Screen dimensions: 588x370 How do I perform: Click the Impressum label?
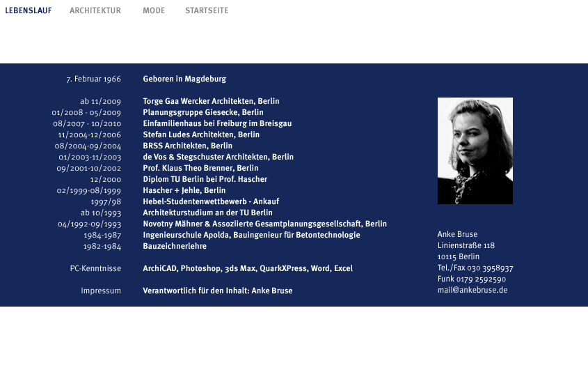(x=101, y=291)
